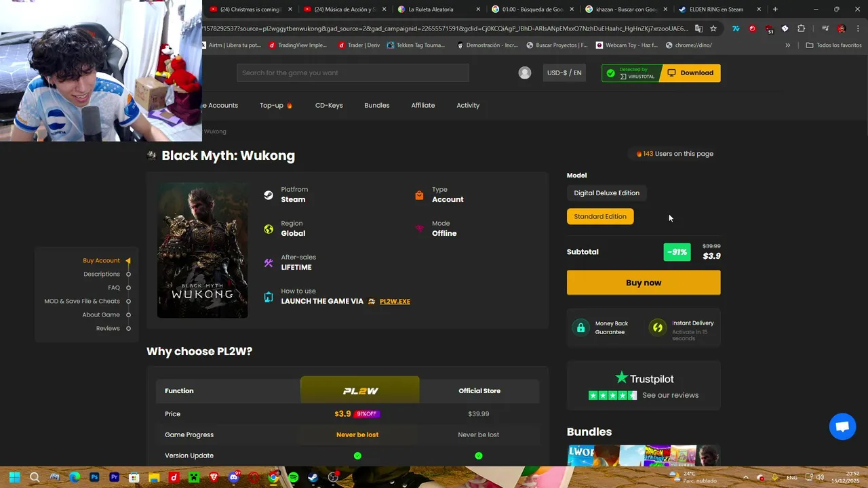Open Steam from the taskbar
The height and width of the screenshot is (488, 868).
[313, 477]
